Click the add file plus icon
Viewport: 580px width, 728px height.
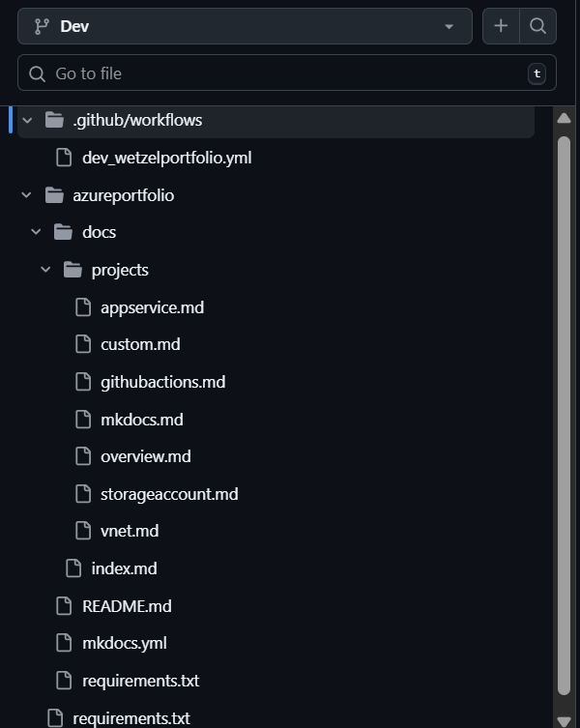point(501,26)
